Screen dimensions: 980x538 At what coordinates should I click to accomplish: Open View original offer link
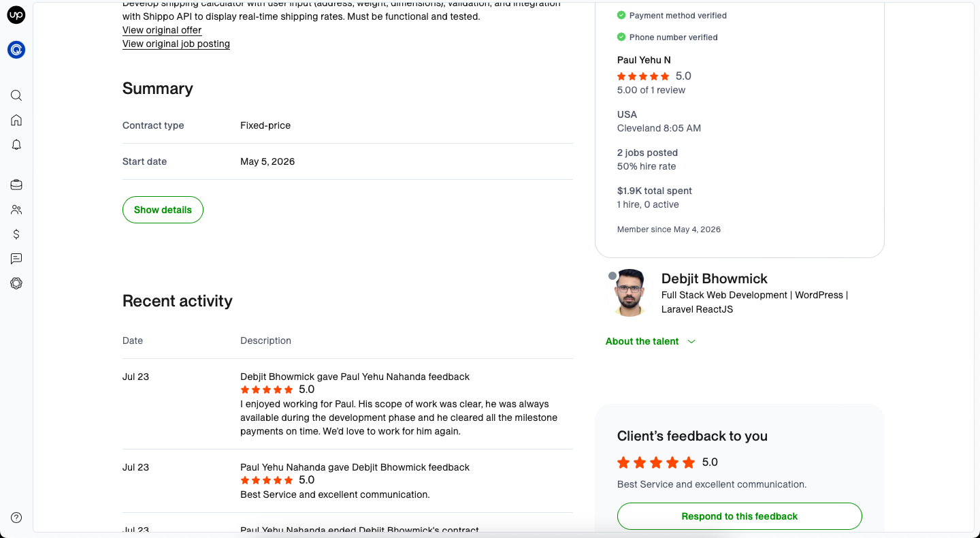pos(162,30)
